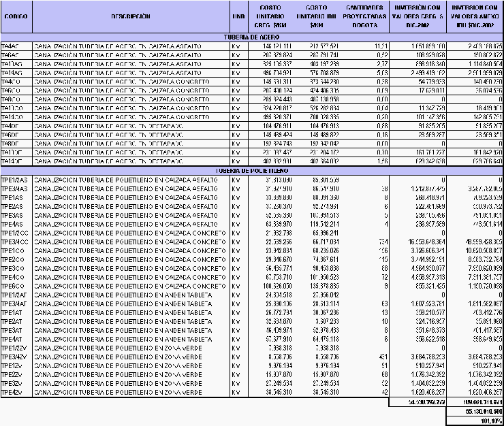Viewport: 504px width, 426px height.
Task: Select the DESCRIPCIÓN column header
Action: click(130, 16)
